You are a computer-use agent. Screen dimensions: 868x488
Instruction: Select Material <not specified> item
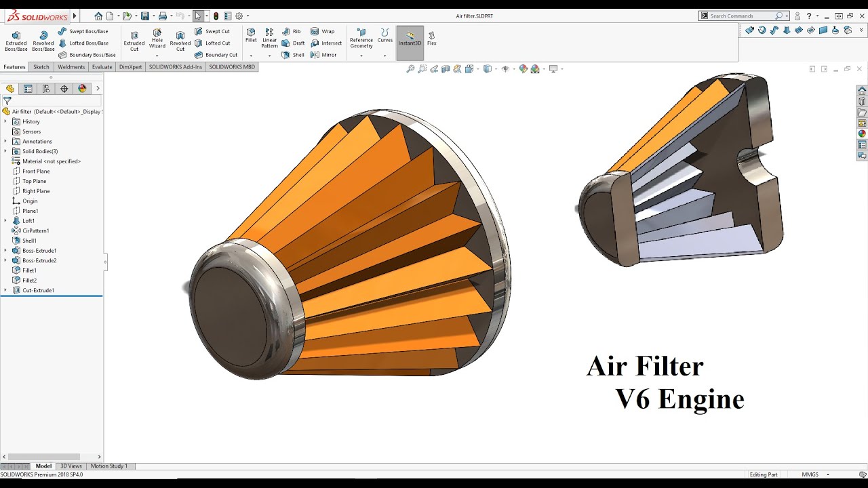(x=47, y=161)
